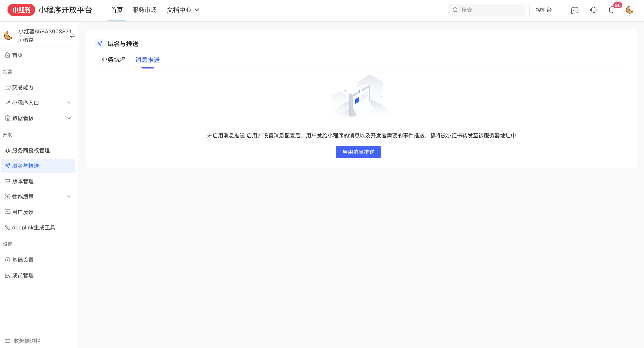Click the search magnifier icon

455,10
